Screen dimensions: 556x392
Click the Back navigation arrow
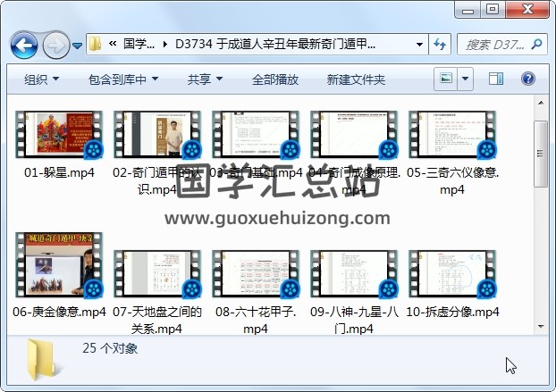click(x=23, y=44)
